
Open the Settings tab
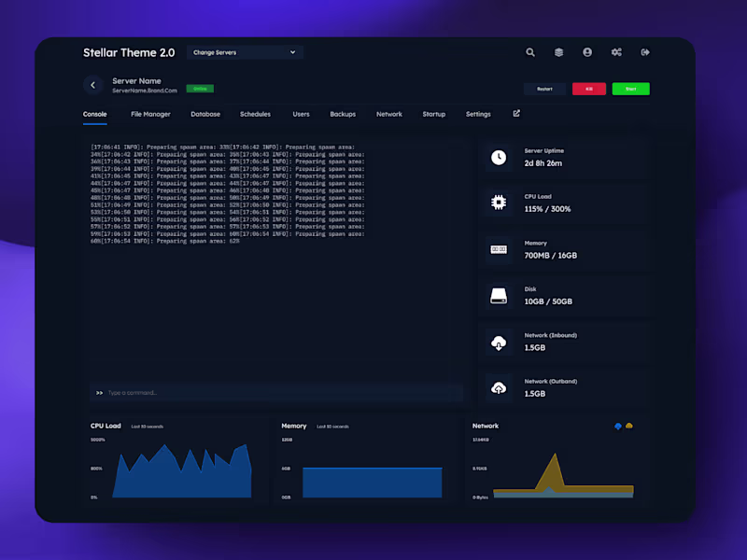[x=478, y=114]
